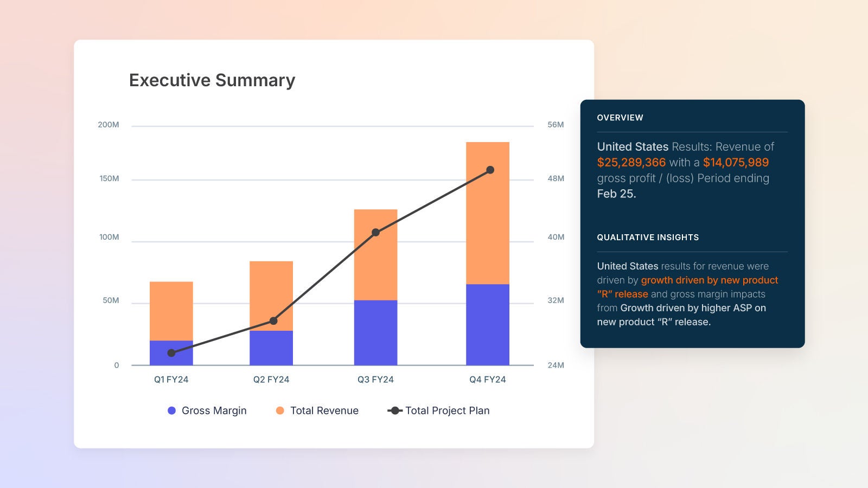Select the Q4 FY24 axis label

(x=488, y=380)
